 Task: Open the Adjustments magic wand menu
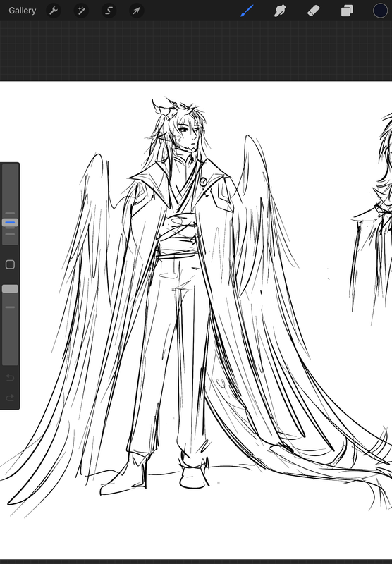click(81, 11)
